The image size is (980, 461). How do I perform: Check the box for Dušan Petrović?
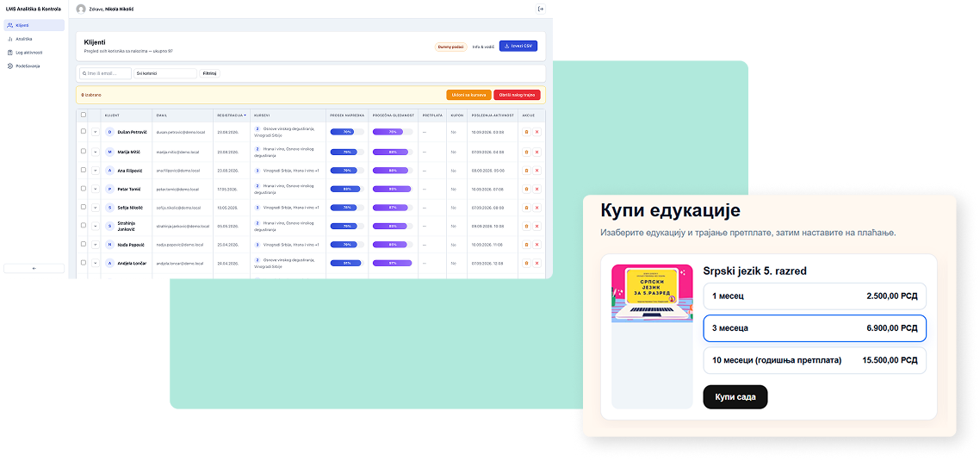(84, 131)
